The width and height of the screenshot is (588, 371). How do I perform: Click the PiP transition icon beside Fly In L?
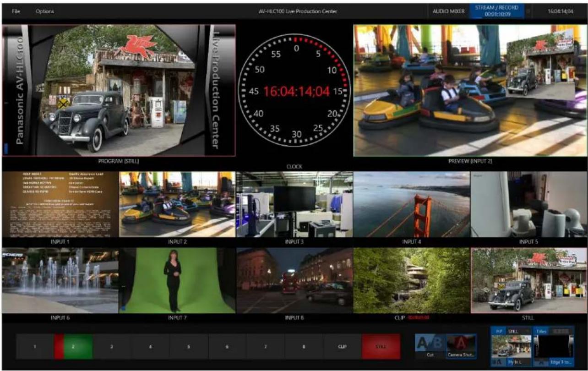pyautogui.click(x=498, y=362)
